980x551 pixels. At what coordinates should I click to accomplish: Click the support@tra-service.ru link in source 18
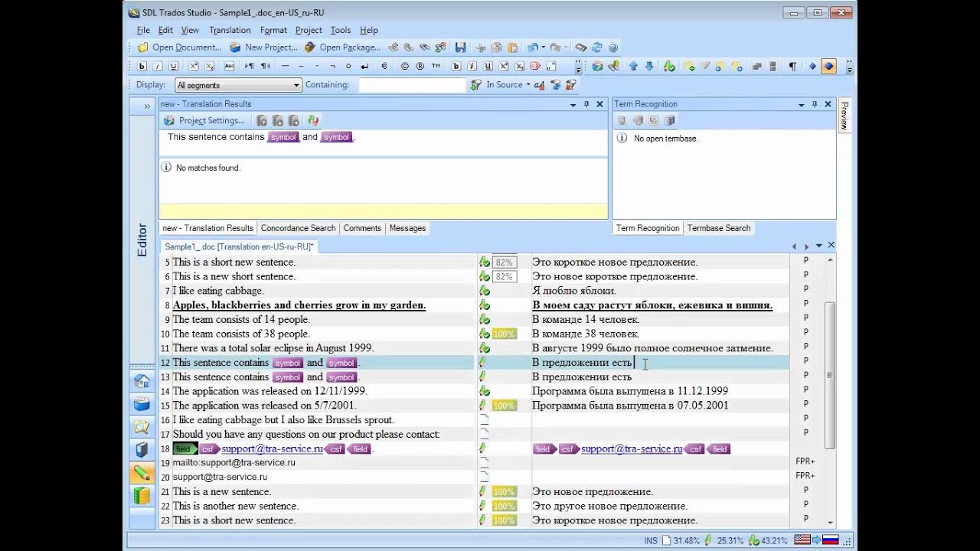[x=272, y=449]
